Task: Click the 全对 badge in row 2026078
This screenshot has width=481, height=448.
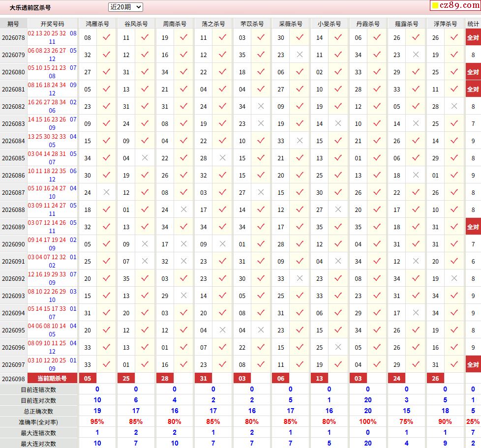Action: [473, 37]
